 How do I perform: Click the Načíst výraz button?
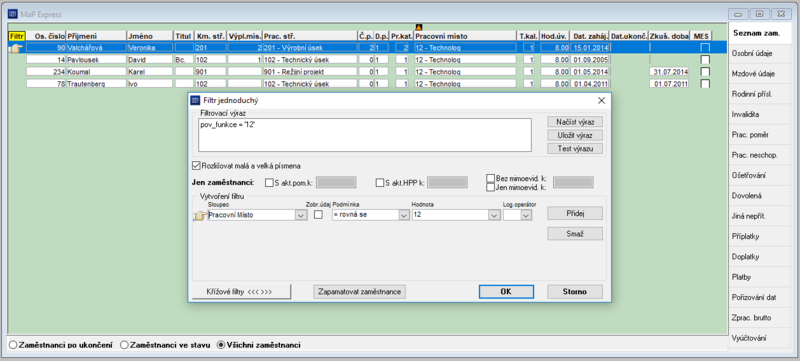pos(575,122)
